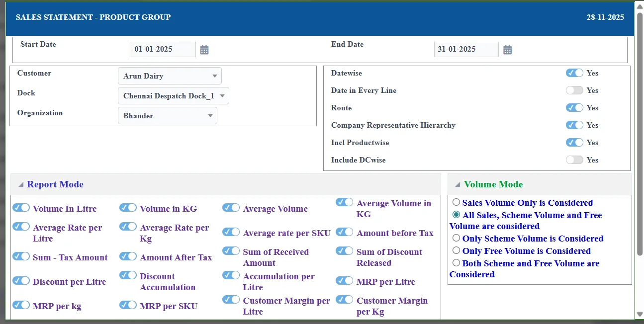Screen dimensions: 644x324
Task: Toggle MRP per kg switch
Action: tap(21, 305)
